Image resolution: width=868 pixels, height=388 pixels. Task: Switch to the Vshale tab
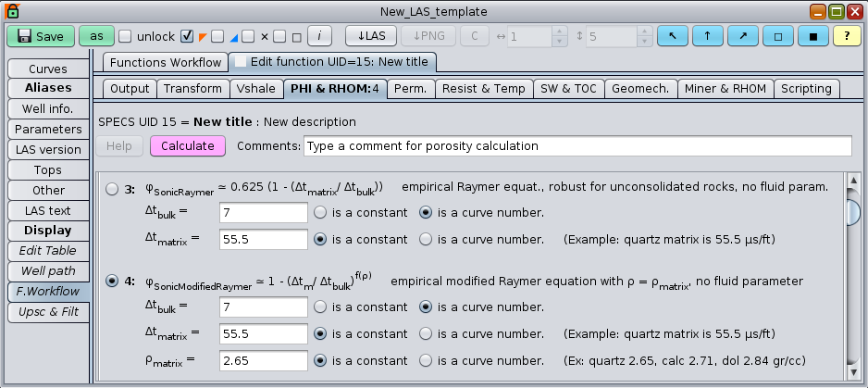point(256,89)
